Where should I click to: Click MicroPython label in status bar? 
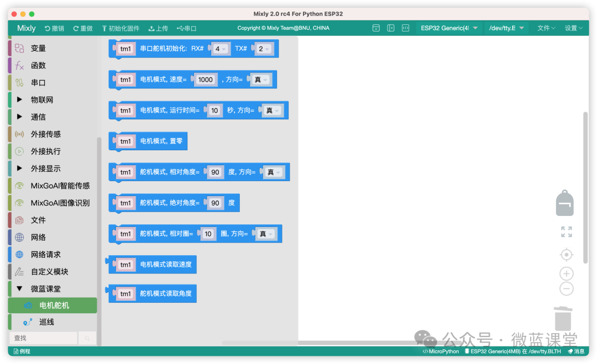click(x=441, y=351)
